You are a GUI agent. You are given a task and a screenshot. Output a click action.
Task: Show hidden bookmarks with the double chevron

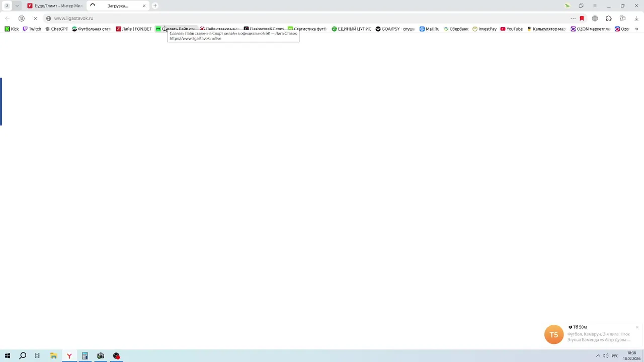click(x=636, y=29)
